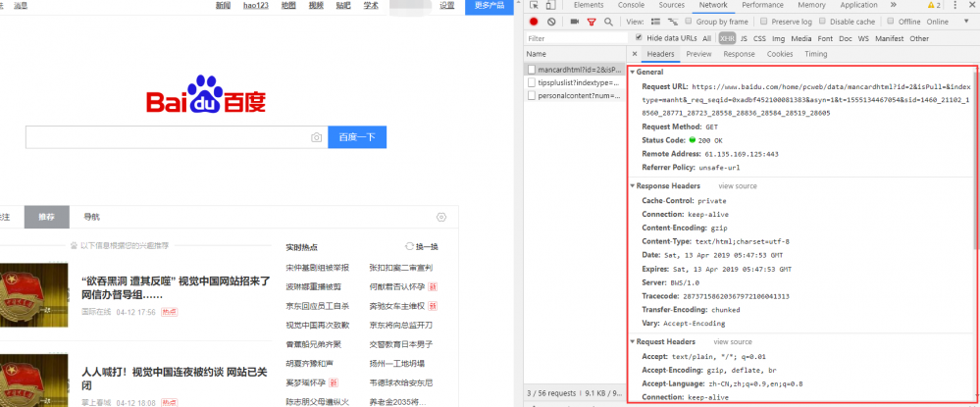Open the 设置 settings link
The image size is (980, 407).
coord(447,6)
